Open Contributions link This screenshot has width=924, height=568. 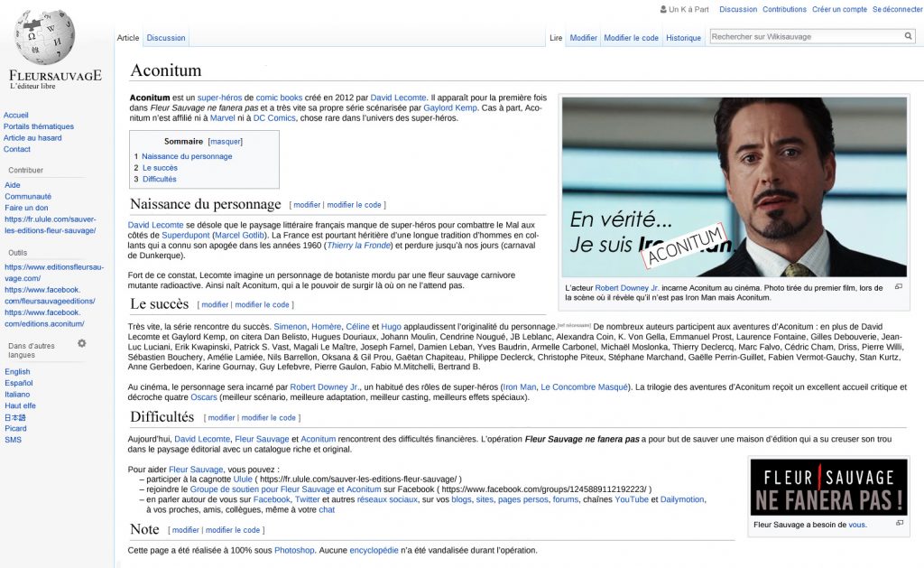tap(784, 9)
